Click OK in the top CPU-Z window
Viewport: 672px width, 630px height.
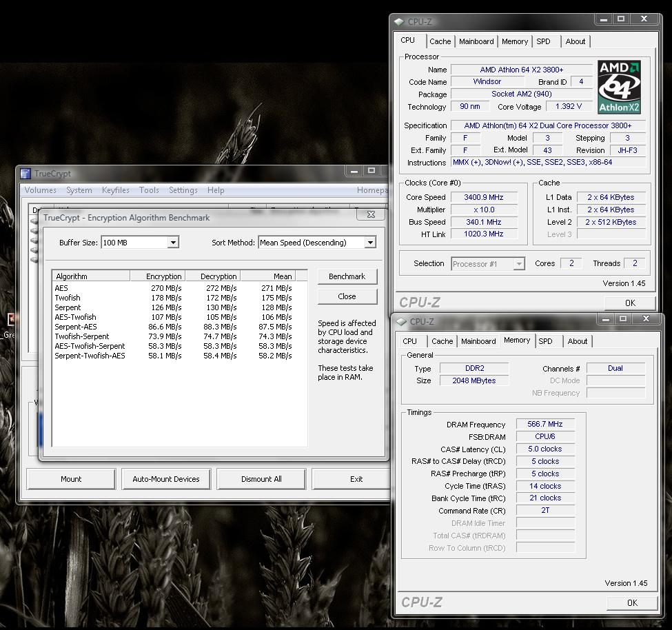(x=630, y=303)
